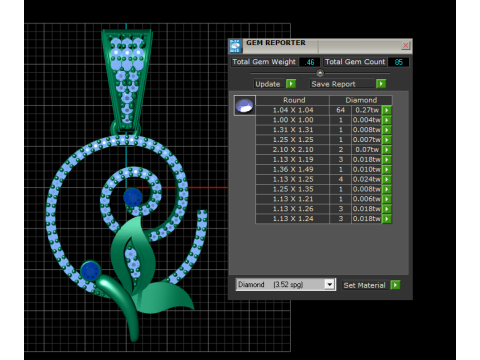Click the Update button label

point(268,84)
